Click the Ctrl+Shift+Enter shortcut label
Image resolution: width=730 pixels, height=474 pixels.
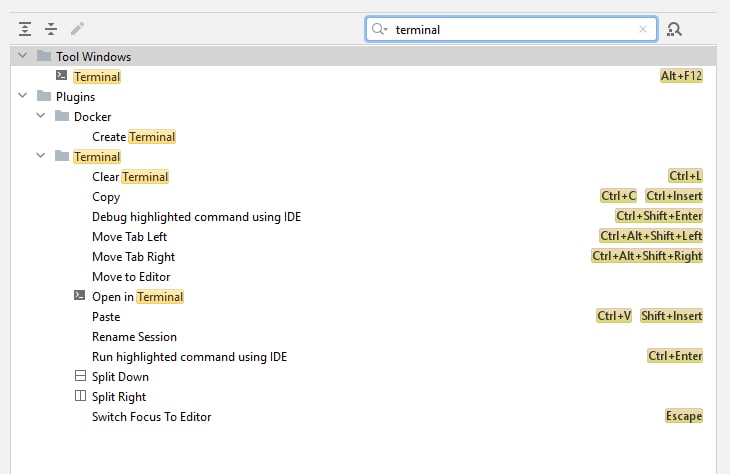tap(659, 216)
